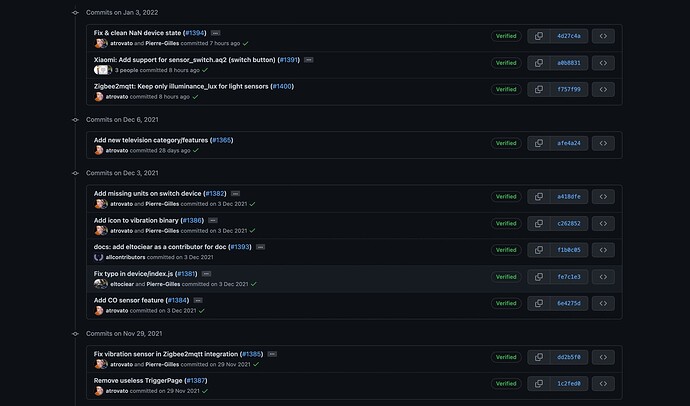Copy full SHA for commit 6e4275d
The width and height of the screenshot is (690, 406).
539,303
